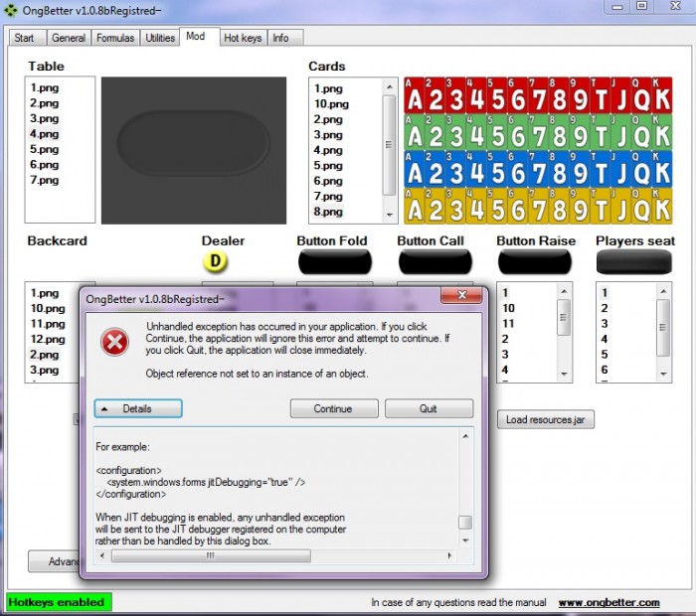Select item 3 in Button Raise list

(505, 355)
